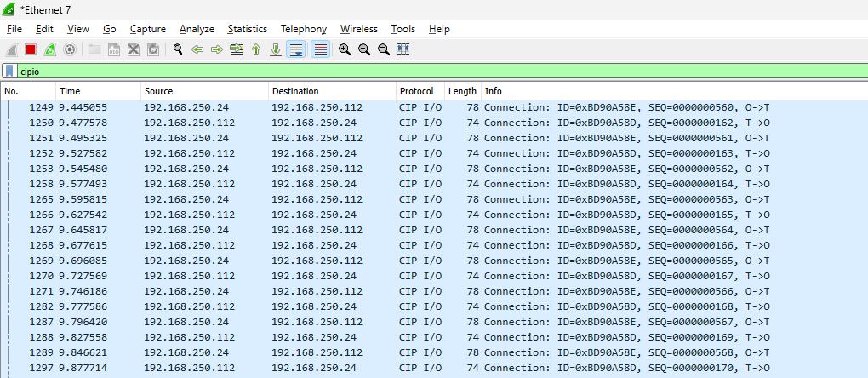Restart the current capture

click(x=50, y=49)
